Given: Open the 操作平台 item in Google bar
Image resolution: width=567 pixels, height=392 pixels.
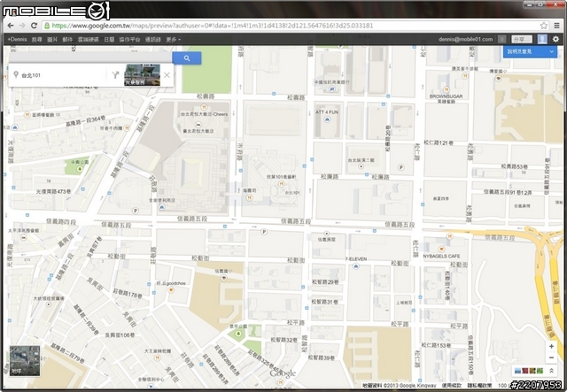Looking at the screenshot, I should pyautogui.click(x=129, y=40).
